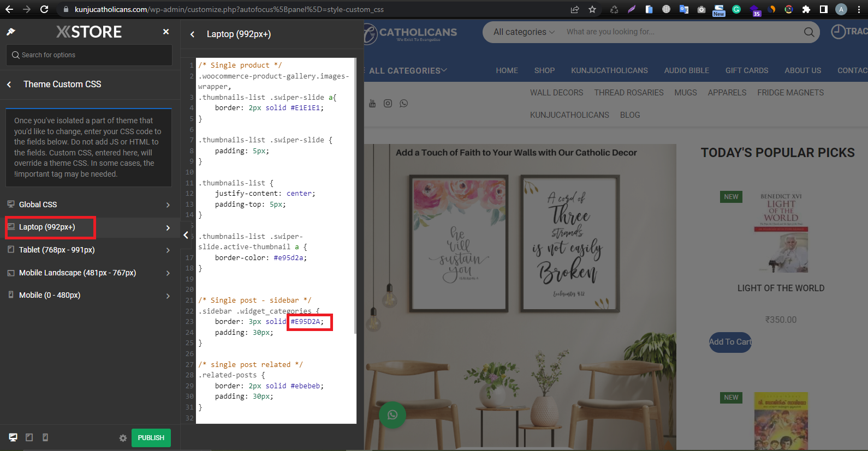The image size is (868, 451).
Task: Click the #ebebeb color value on line 29
Action: 305,386
